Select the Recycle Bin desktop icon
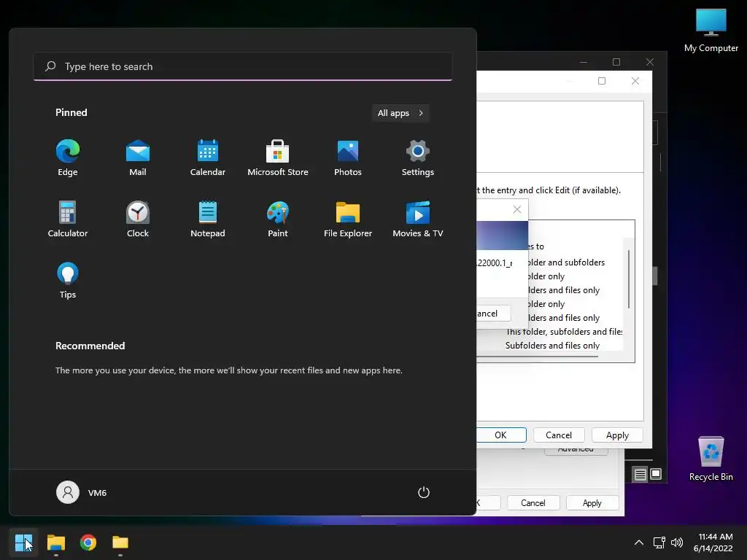This screenshot has width=747, height=560. pyautogui.click(x=711, y=459)
